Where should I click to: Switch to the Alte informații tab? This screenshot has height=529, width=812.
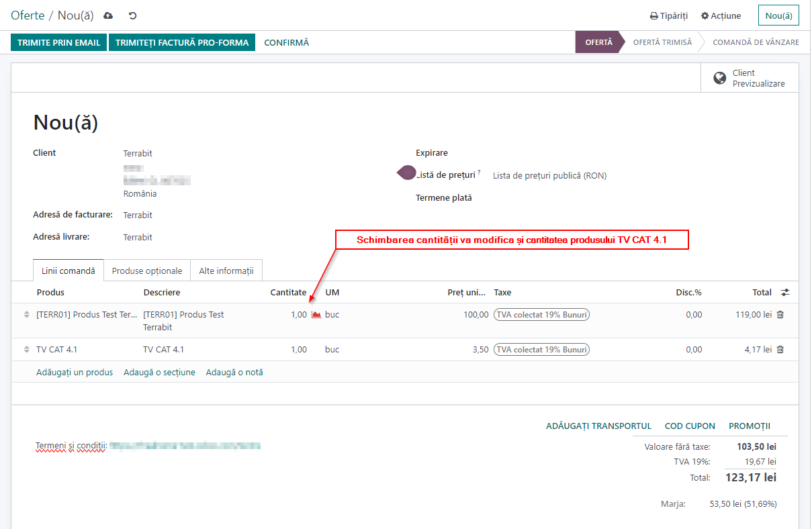226,271
